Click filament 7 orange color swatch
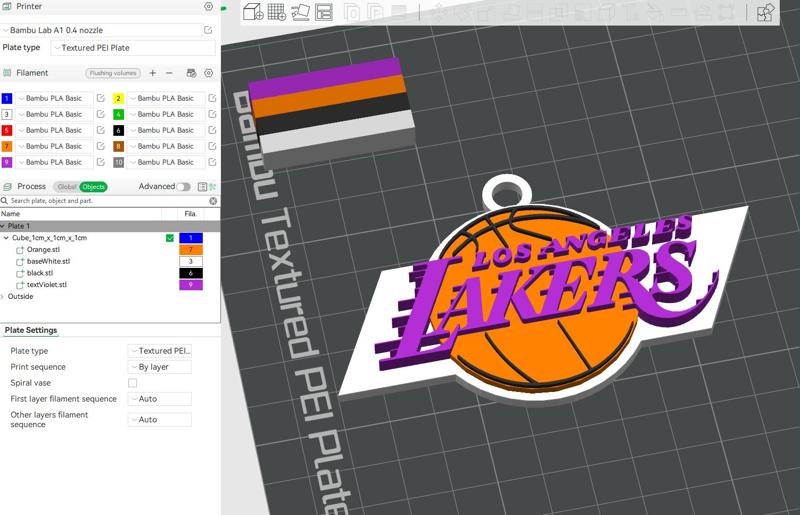This screenshot has height=515, width=800. pyautogui.click(x=7, y=146)
